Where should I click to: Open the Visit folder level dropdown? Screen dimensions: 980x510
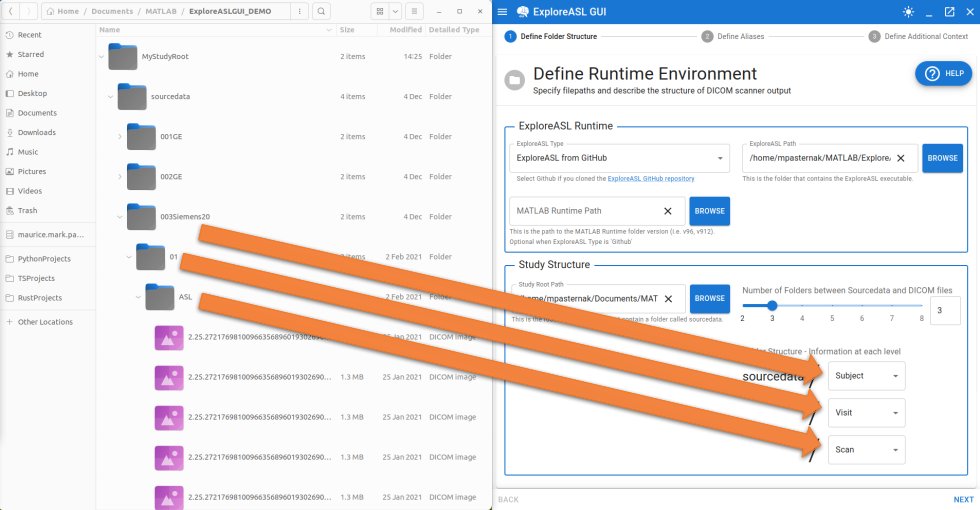click(866, 412)
